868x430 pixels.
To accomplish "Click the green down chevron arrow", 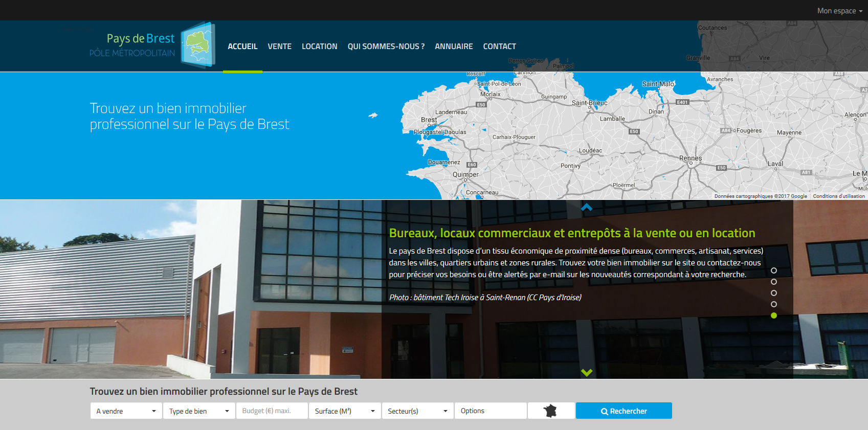I will tap(587, 373).
